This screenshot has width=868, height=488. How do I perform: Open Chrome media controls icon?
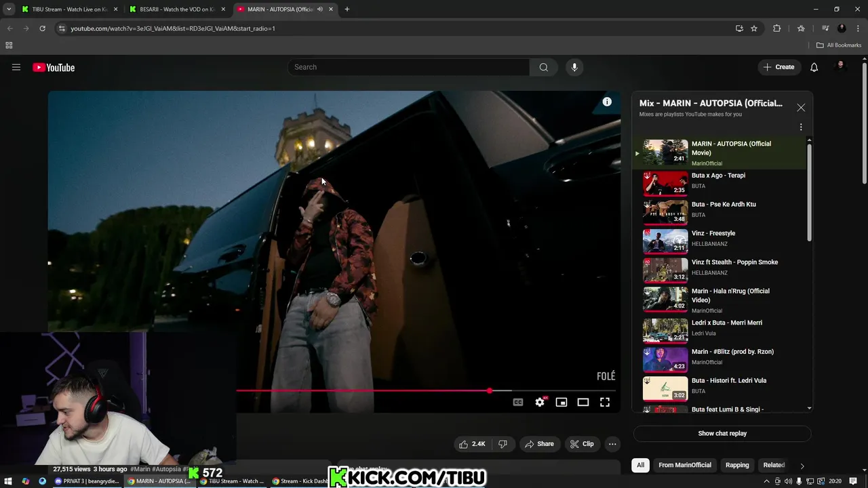point(825,28)
